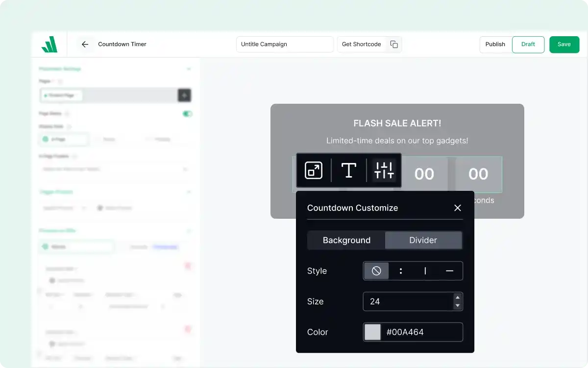Select the dash divider style option
The image size is (588, 368).
point(449,271)
